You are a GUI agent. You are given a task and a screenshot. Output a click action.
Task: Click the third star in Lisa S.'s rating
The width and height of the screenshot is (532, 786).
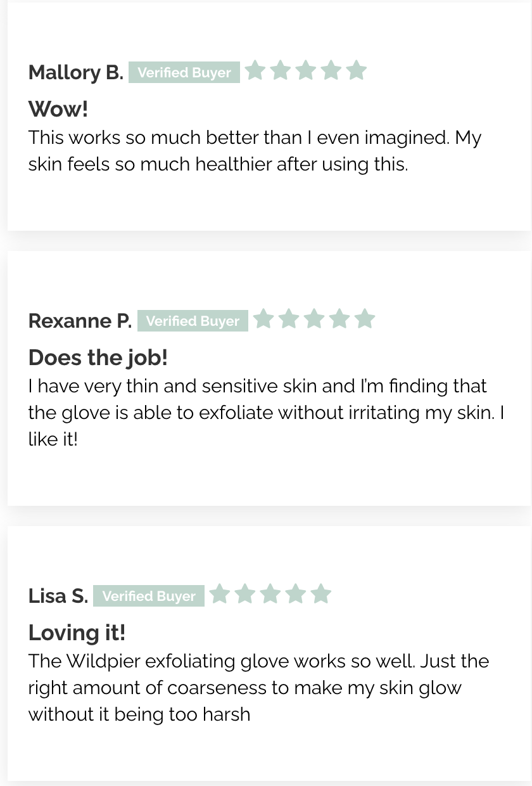click(x=270, y=594)
